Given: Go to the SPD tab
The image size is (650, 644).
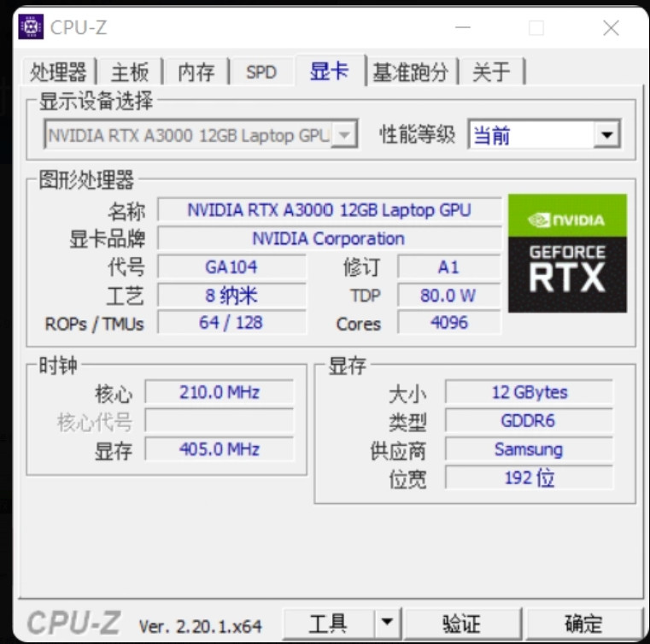Looking at the screenshot, I should tap(261, 72).
